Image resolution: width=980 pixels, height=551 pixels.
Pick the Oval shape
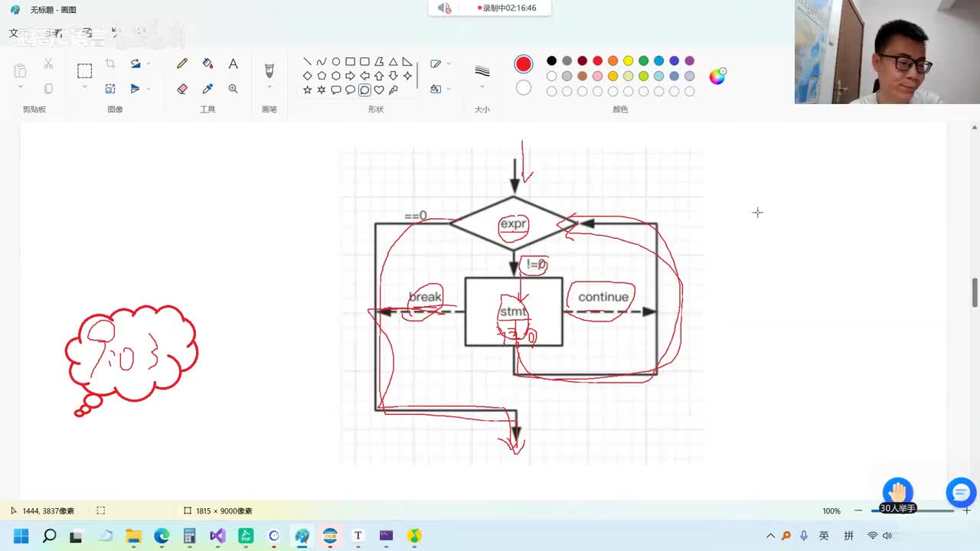point(336,61)
